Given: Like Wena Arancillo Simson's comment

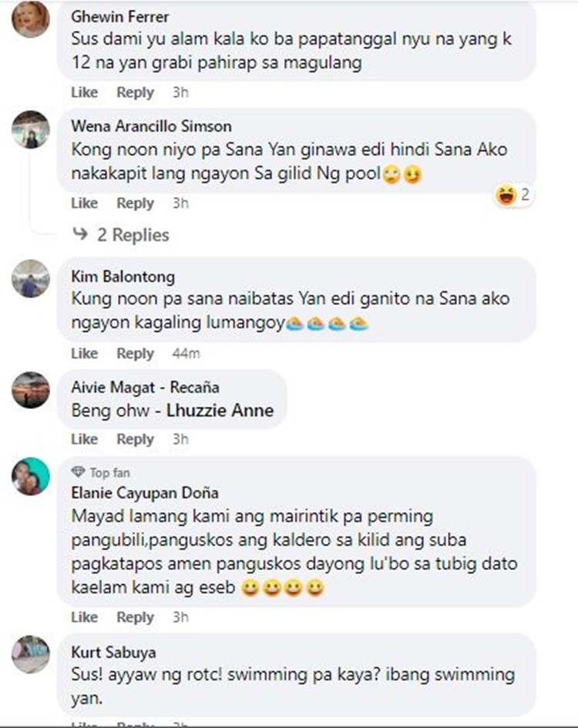Looking at the screenshot, I should coord(84,203).
